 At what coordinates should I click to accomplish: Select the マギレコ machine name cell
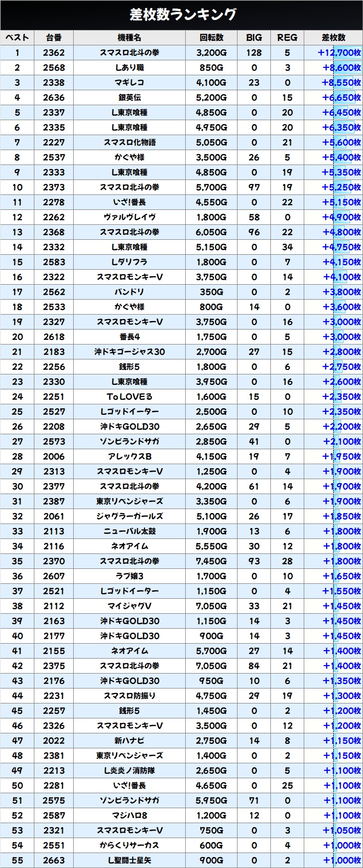click(x=129, y=83)
